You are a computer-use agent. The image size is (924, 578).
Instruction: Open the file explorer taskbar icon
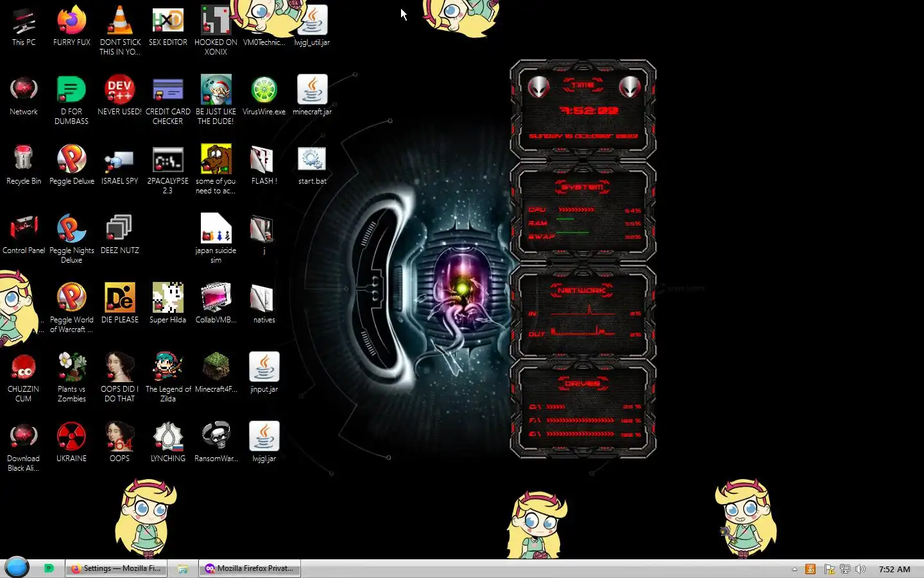pos(183,568)
